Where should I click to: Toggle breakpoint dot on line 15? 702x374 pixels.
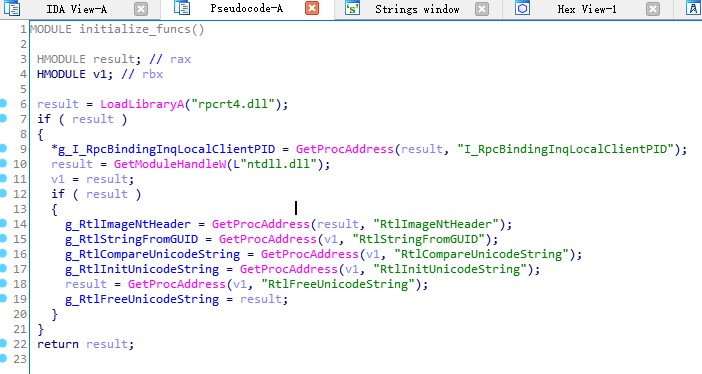[3, 238]
